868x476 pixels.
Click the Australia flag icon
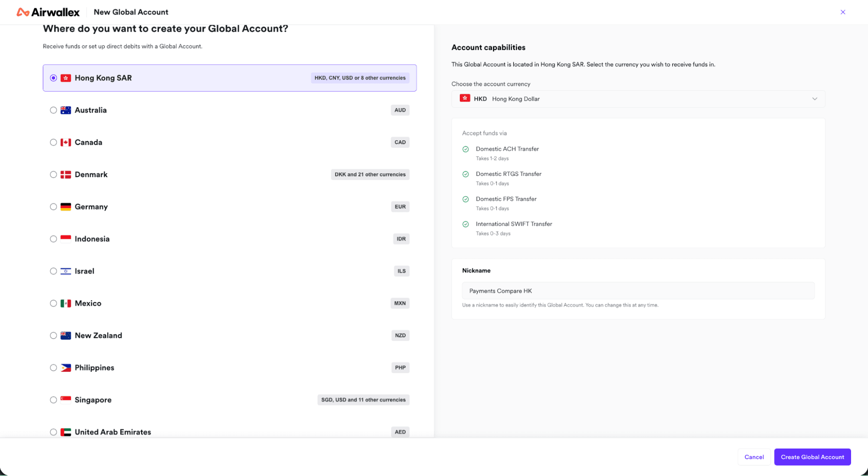coord(66,110)
